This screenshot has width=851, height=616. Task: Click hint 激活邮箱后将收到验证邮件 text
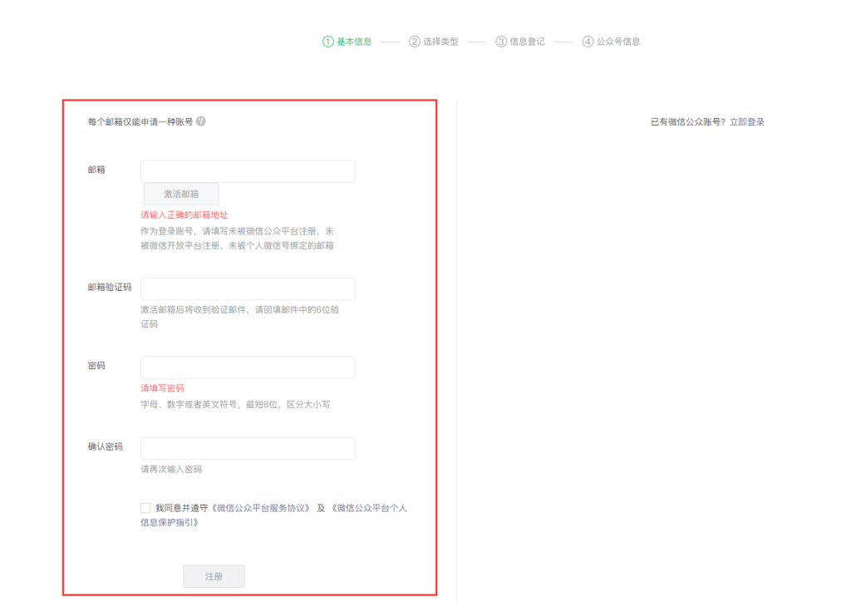(x=240, y=317)
